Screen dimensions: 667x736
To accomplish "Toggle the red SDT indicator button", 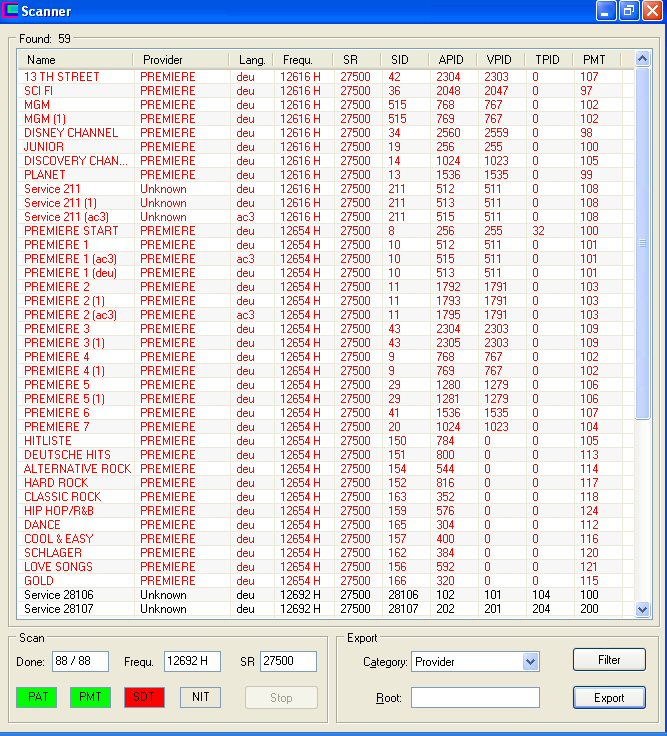I will pyautogui.click(x=144, y=697).
